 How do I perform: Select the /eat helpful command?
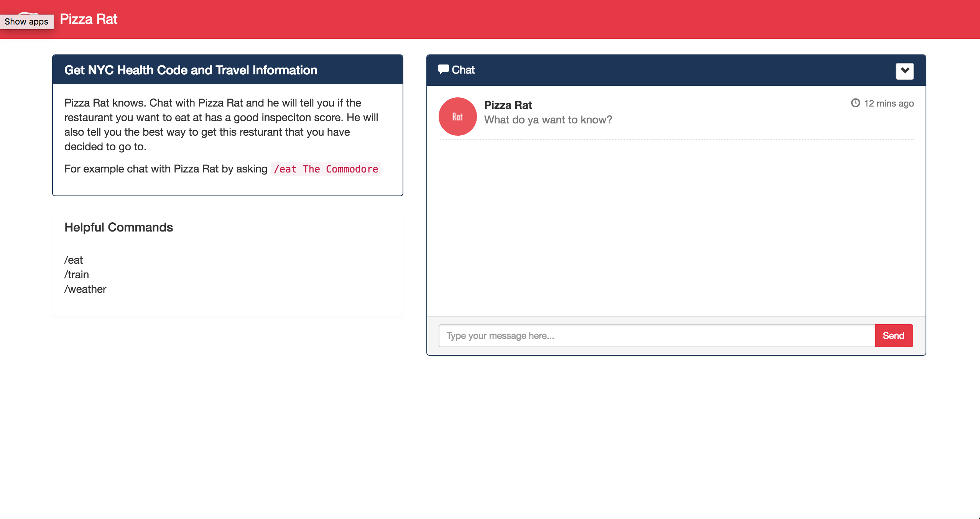tap(74, 260)
